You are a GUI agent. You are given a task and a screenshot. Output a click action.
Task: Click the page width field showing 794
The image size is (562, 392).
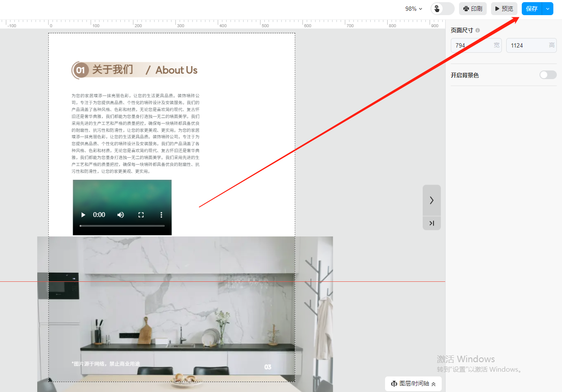pos(472,45)
